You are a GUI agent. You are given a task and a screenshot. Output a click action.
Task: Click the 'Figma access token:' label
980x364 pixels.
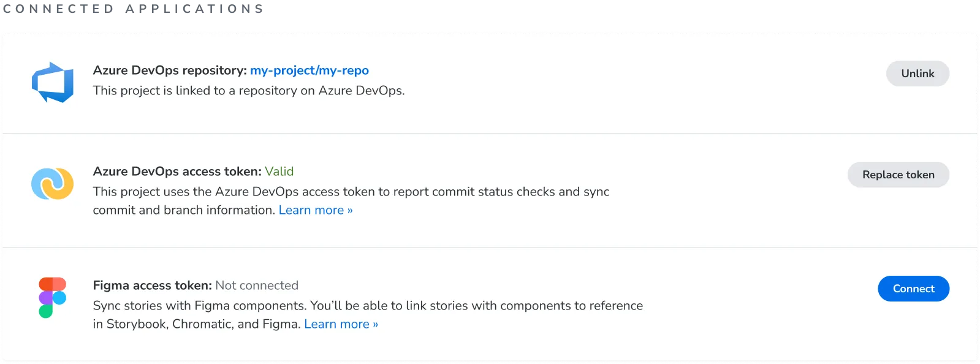pos(152,286)
